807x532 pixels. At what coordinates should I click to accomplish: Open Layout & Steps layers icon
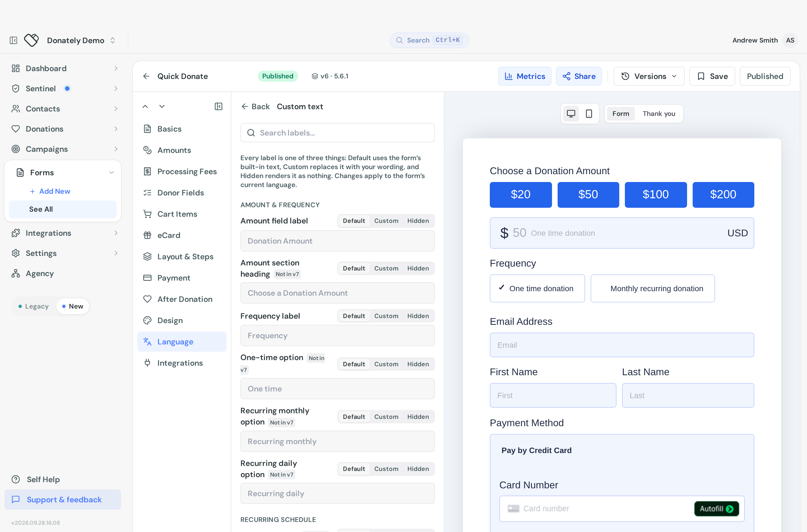(x=147, y=257)
